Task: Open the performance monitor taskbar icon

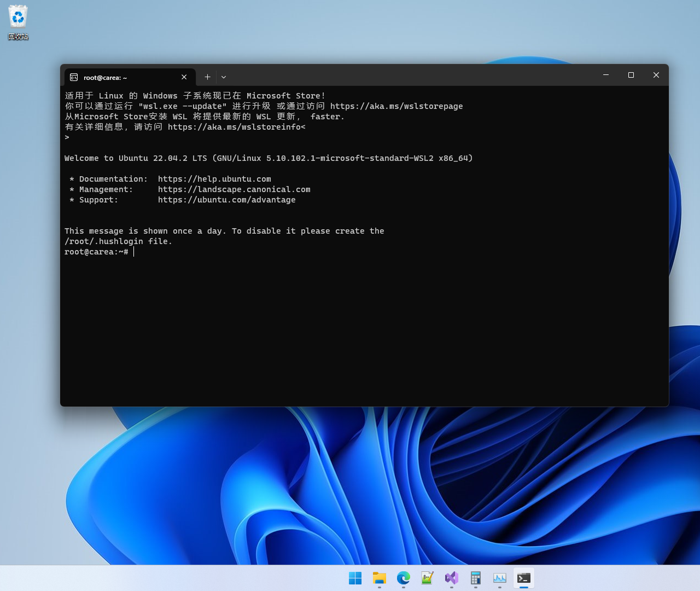Action: (499, 578)
